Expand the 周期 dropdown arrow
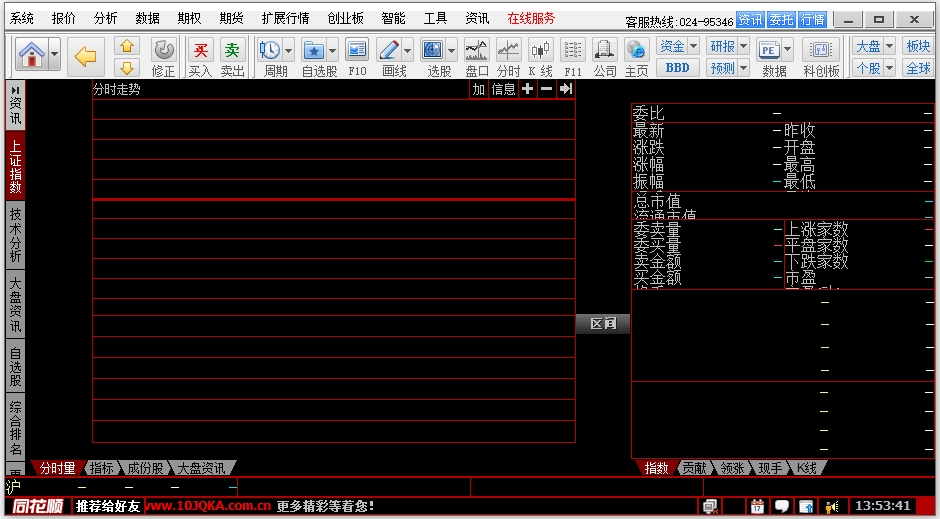940x519 pixels. (288, 50)
